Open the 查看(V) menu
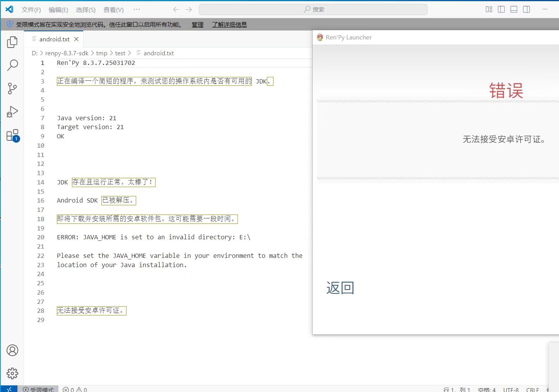The image size is (559, 392). pos(113,10)
